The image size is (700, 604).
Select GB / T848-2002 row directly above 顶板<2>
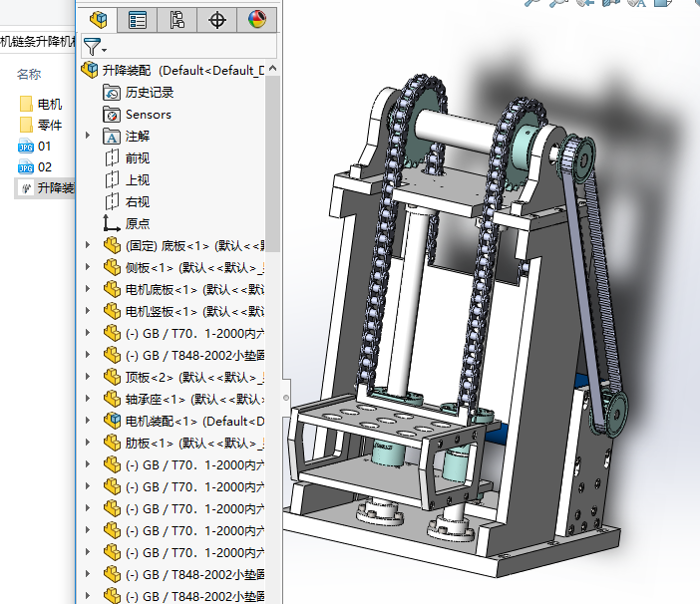tap(194, 355)
